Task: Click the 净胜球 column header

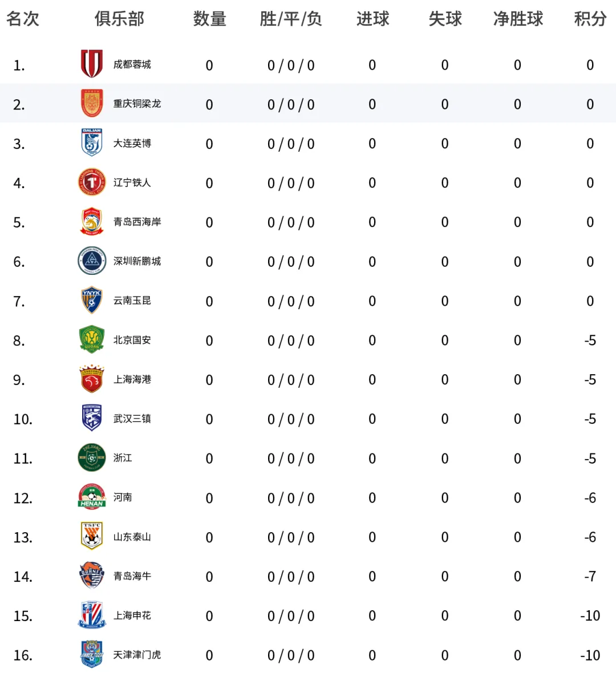Action: pyautogui.click(x=517, y=19)
